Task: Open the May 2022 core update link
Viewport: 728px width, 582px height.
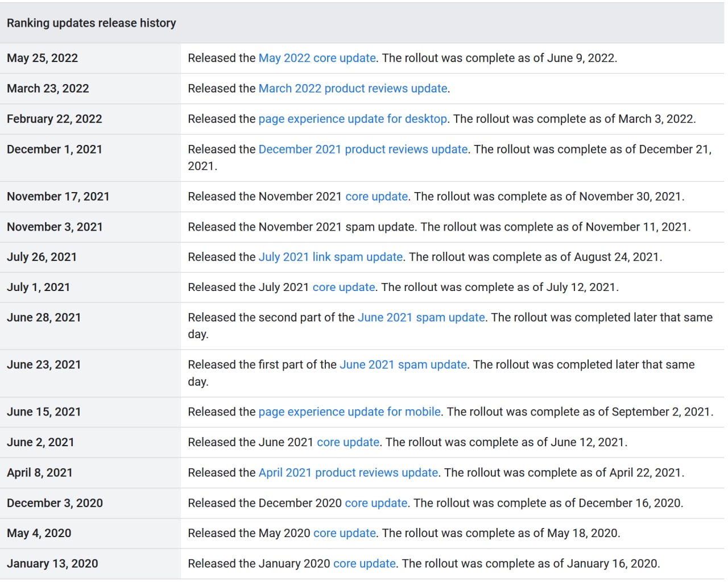Action: pyautogui.click(x=317, y=58)
